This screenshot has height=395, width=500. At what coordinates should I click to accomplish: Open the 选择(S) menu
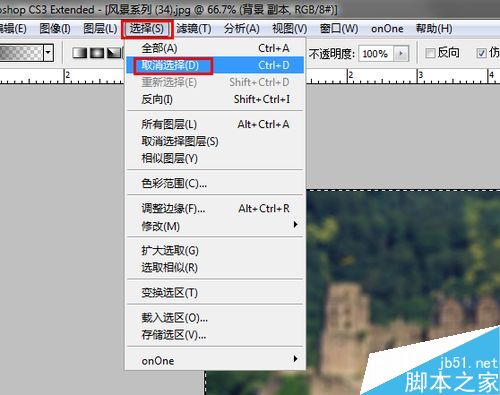(x=147, y=29)
